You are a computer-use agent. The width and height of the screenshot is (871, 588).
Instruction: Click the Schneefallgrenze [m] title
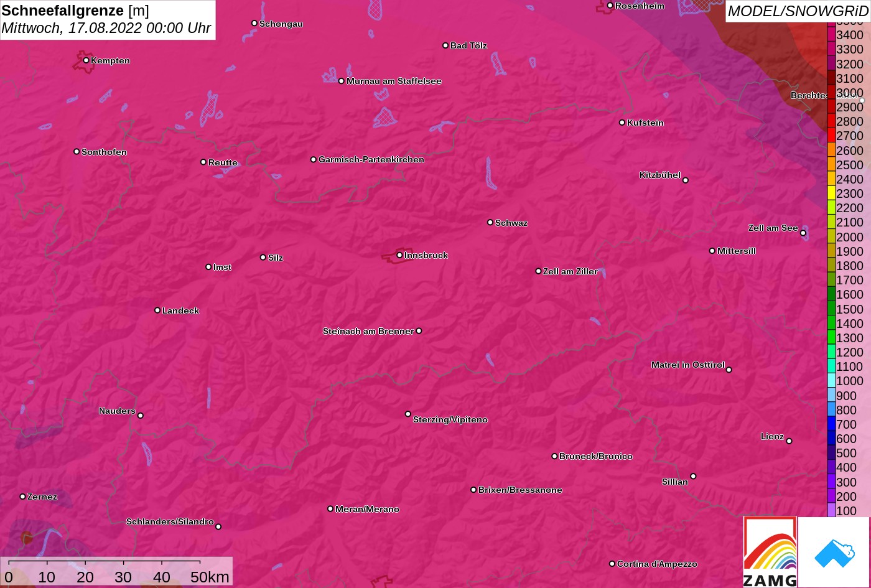click(75, 11)
